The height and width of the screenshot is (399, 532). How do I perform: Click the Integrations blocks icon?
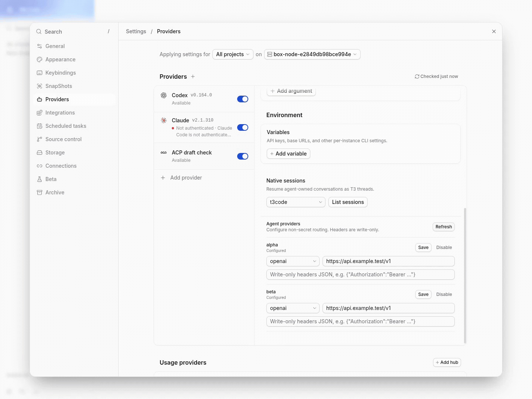coord(40,113)
